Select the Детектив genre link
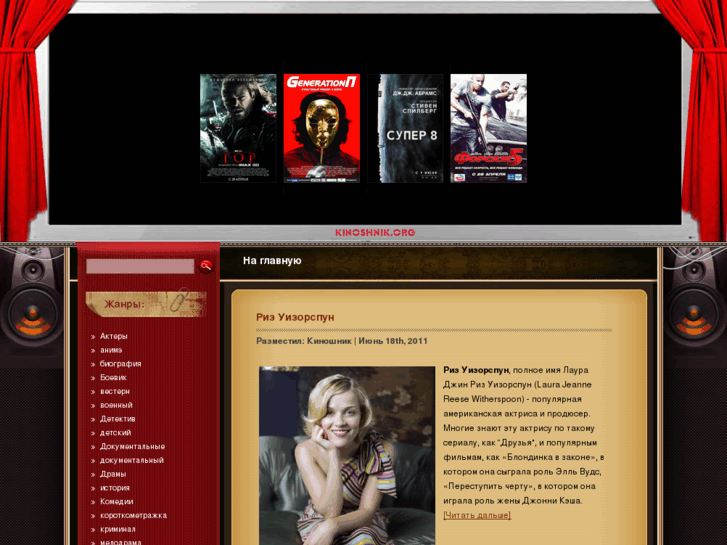 pos(118,419)
